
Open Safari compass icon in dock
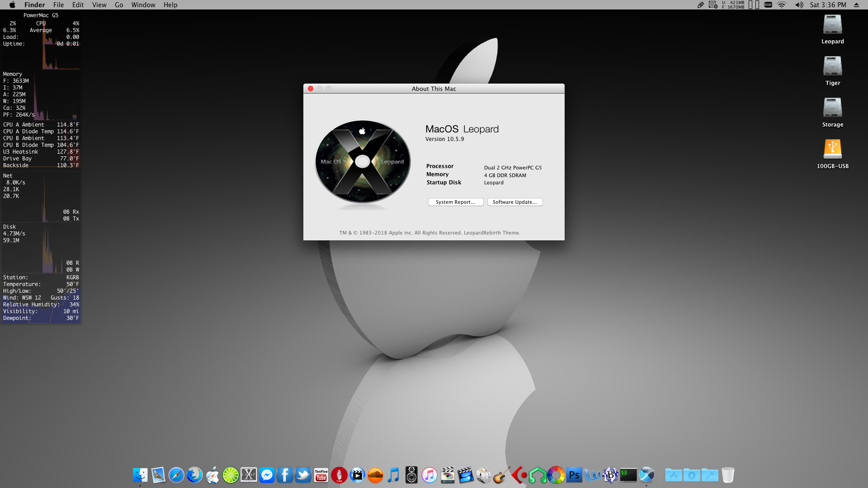176,475
